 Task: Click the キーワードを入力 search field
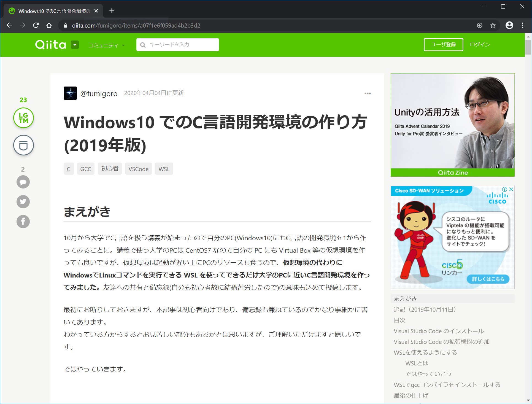178,45
